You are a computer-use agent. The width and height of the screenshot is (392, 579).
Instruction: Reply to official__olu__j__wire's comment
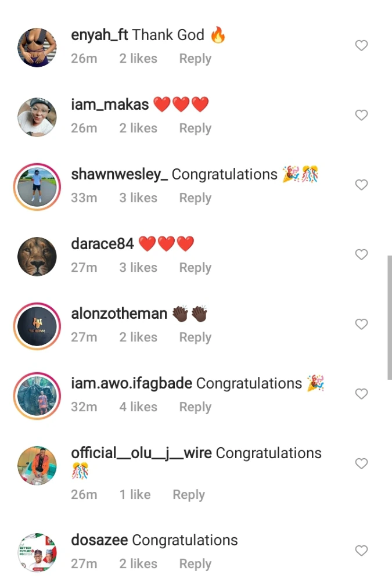point(189,495)
